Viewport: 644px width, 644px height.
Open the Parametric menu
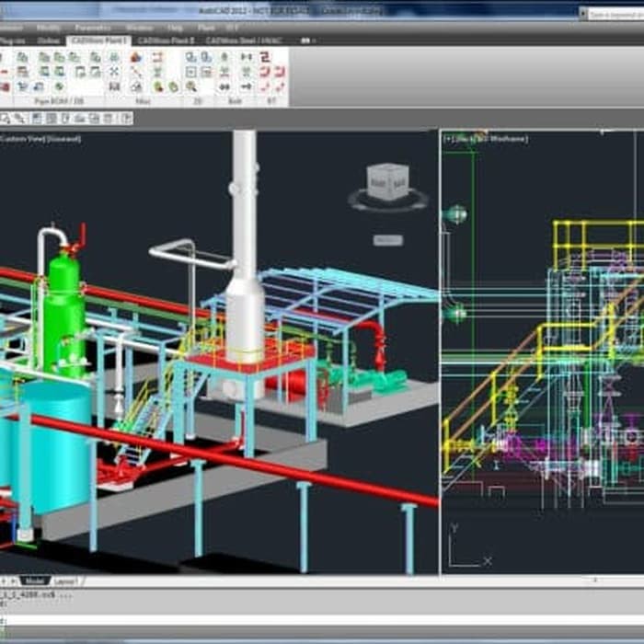[x=92, y=29]
